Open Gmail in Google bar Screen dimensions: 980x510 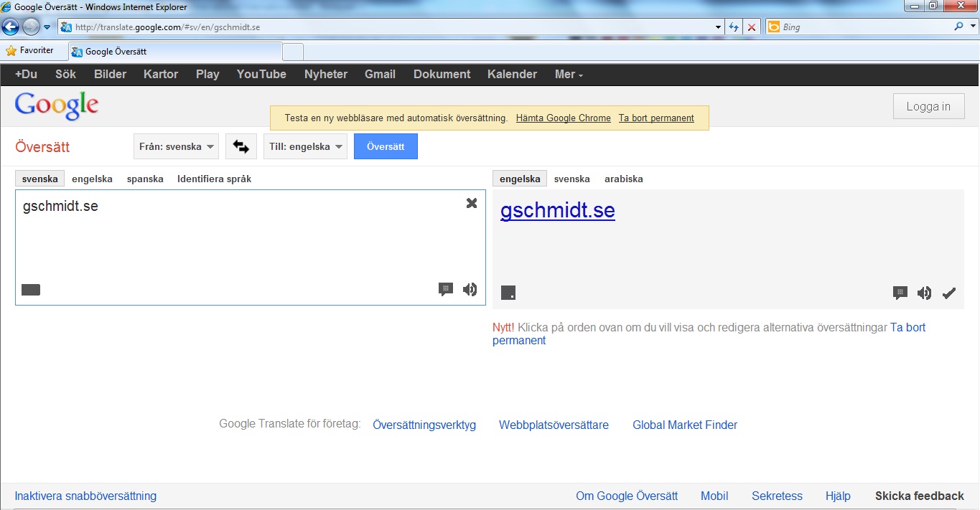pos(380,74)
